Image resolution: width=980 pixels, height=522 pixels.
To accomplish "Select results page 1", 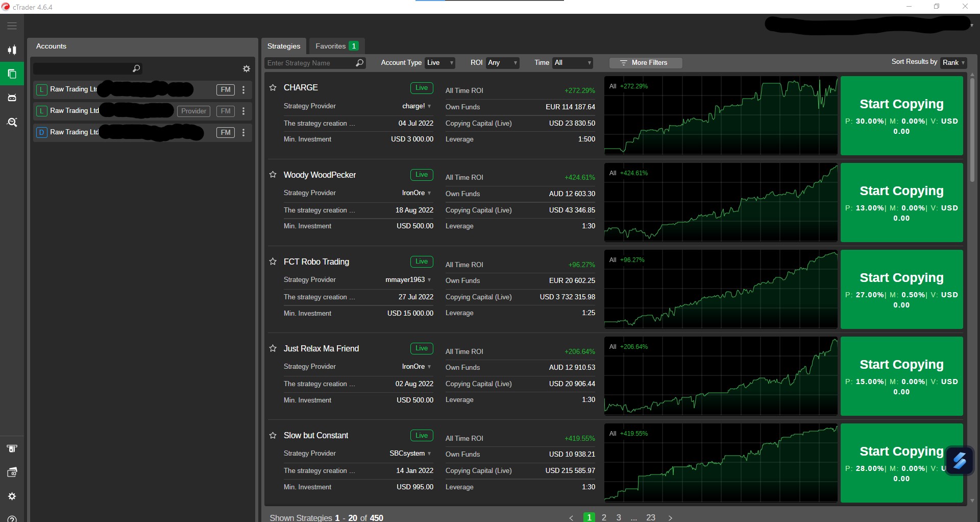I will [x=589, y=517].
